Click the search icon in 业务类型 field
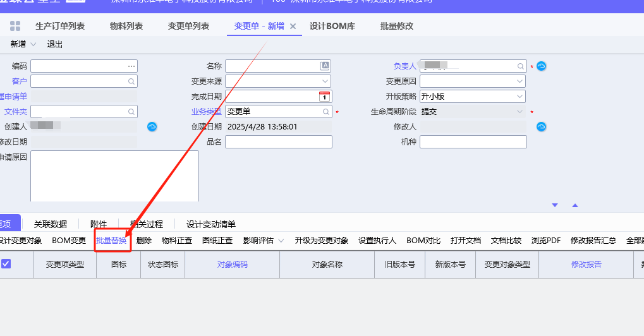Viewport: 644px width, 336px height. point(326,112)
